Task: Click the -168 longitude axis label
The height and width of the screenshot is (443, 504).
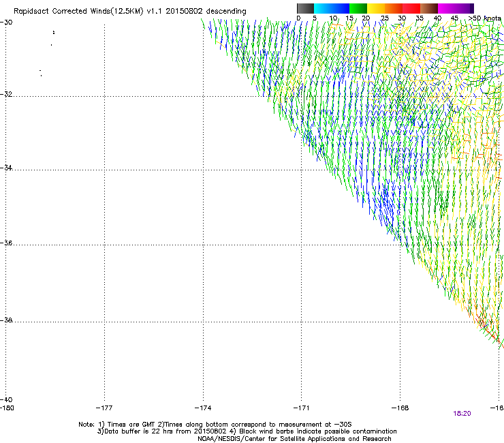Action: coord(400,408)
